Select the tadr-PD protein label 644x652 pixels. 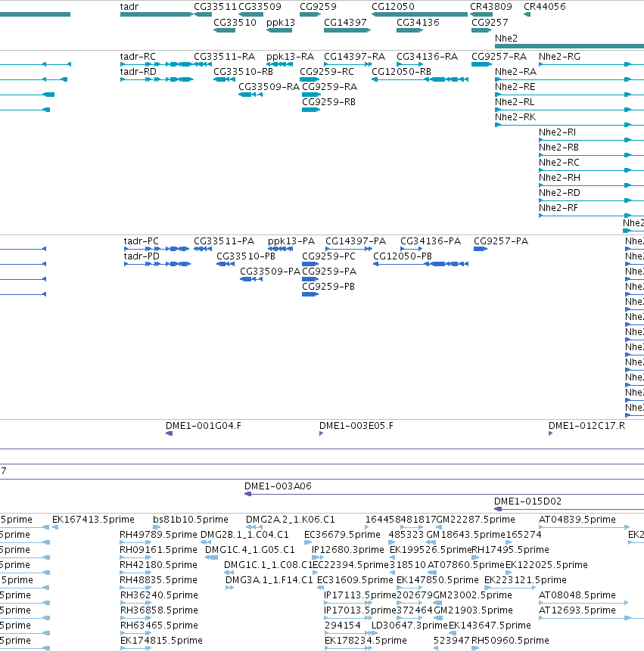tap(142, 256)
